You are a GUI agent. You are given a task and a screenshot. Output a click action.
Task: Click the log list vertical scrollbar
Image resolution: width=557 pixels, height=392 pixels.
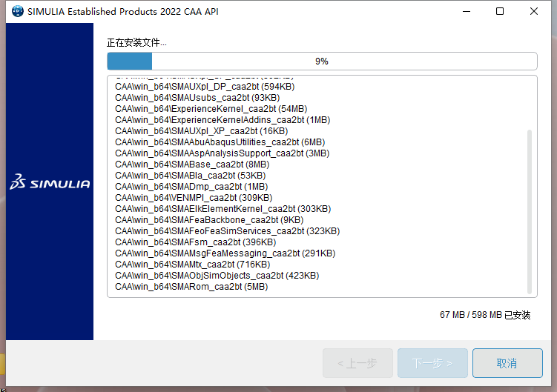click(x=530, y=212)
